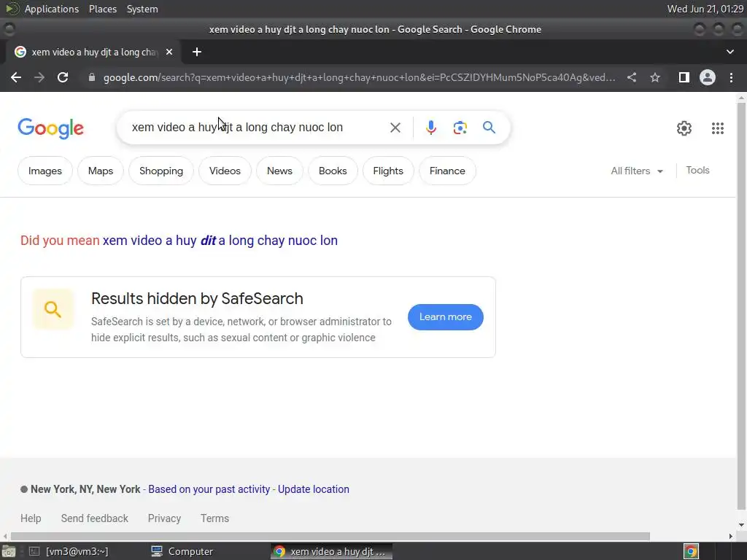Click the SafeSearch Learn more button
Viewport: 747px width, 560px height.
[446, 317]
